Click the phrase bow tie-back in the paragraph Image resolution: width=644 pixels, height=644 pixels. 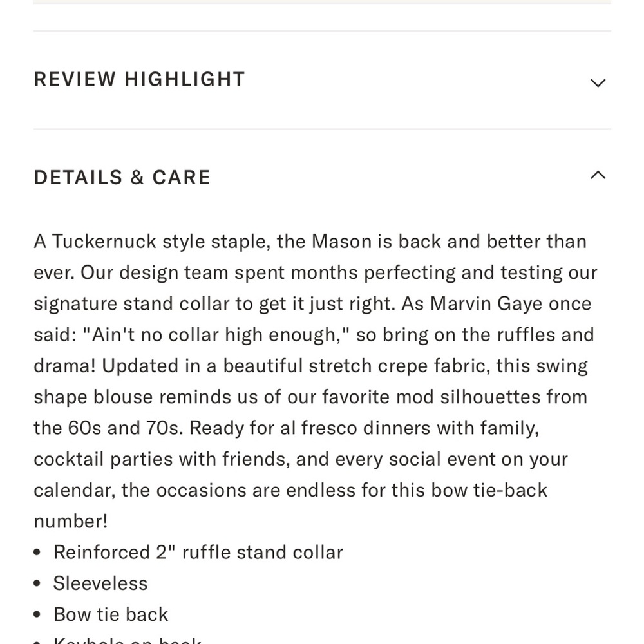tap(469, 490)
